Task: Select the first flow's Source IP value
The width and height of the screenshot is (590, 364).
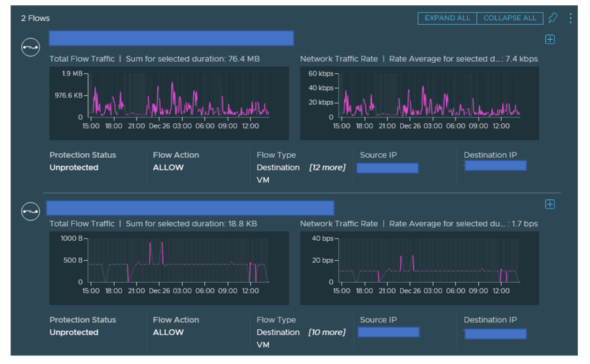Action: coord(388,168)
